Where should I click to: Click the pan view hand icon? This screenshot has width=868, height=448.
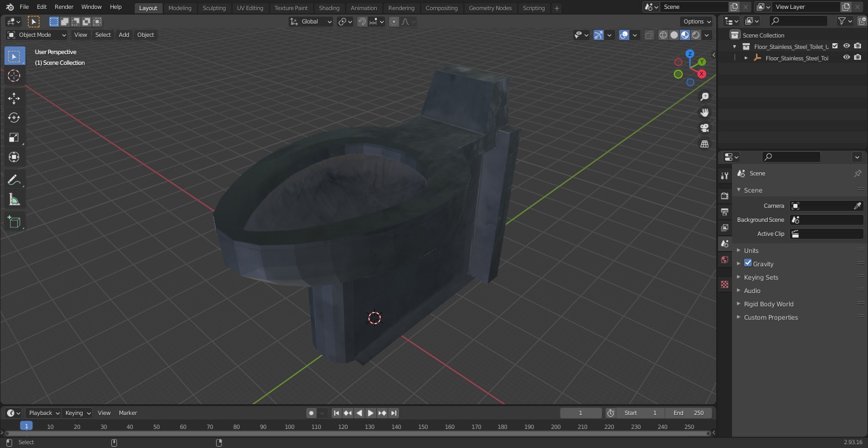click(704, 112)
